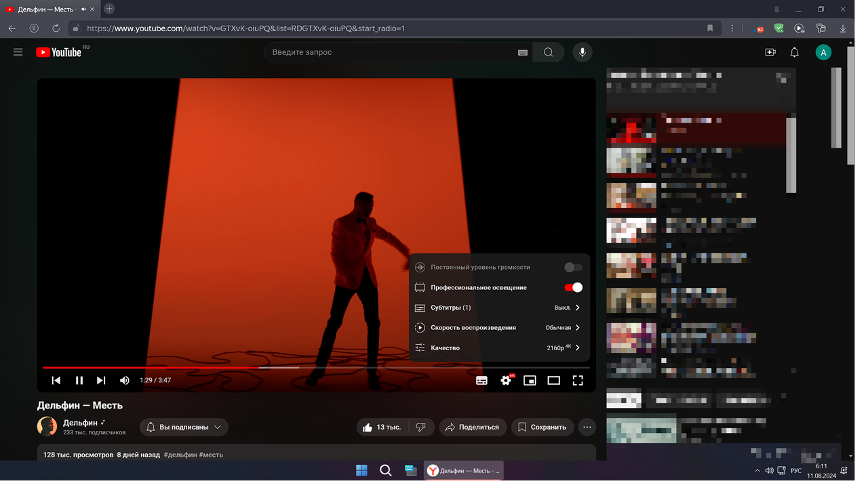
Task: Bookmark this page via address bar
Action: [710, 28]
